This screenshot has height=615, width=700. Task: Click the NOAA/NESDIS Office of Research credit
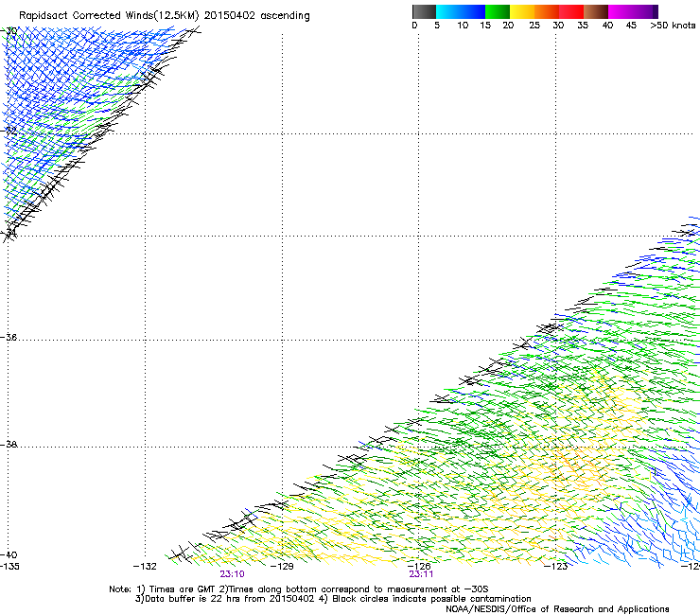pyautogui.click(x=557, y=609)
